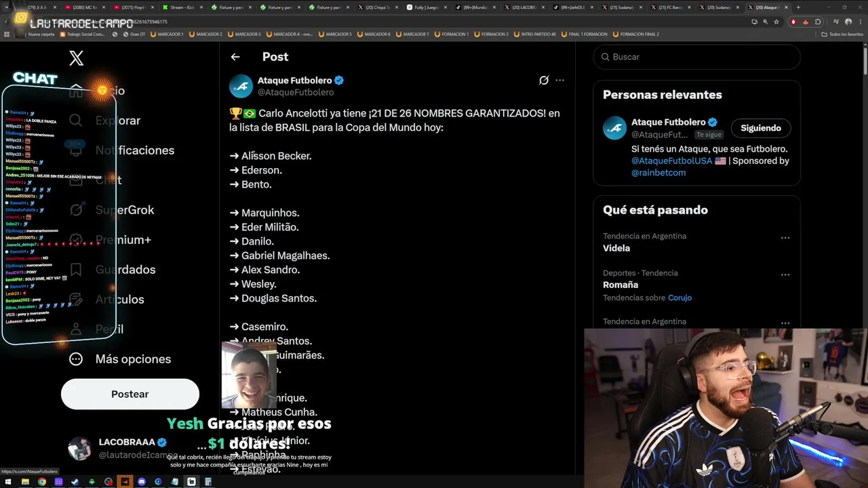The width and height of the screenshot is (868, 488).
Task: Switch to the (20) Chiqui Ta X tab
Action: click(x=376, y=7)
